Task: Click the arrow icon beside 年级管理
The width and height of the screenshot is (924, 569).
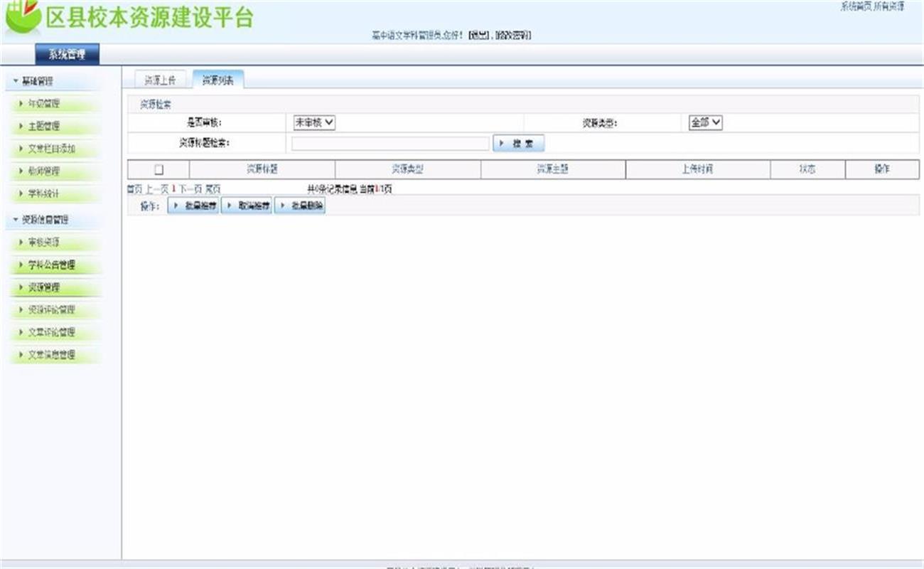Action: [x=21, y=104]
